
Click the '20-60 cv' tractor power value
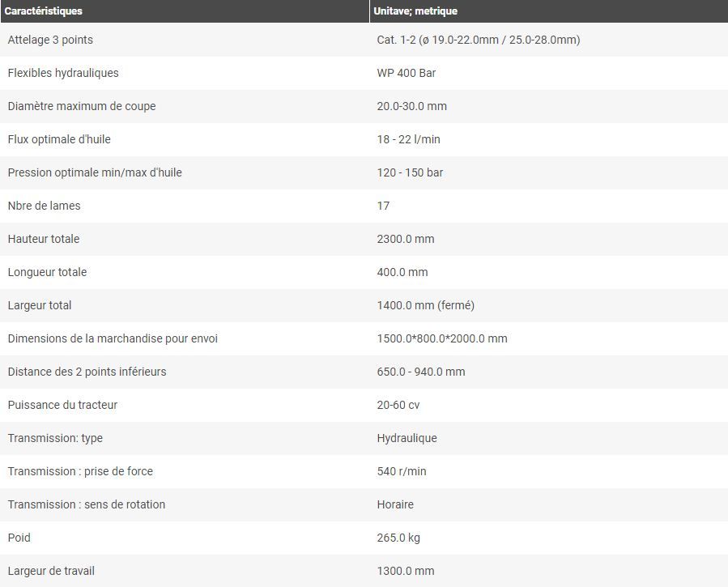click(398, 405)
